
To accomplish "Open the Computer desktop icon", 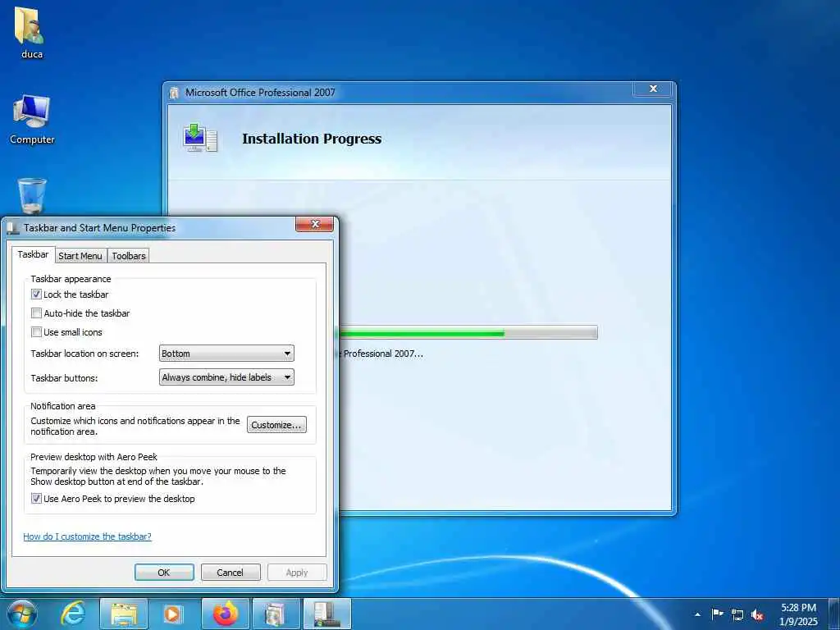I will click(x=32, y=119).
